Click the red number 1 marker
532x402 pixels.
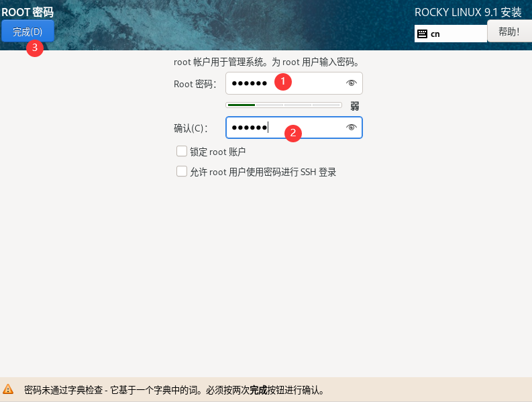point(283,81)
